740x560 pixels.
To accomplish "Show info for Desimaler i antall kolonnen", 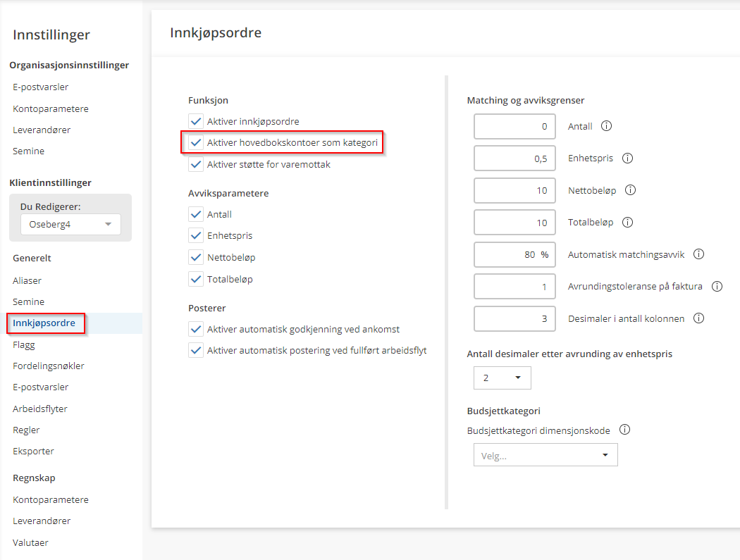I will pyautogui.click(x=699, y=318).
